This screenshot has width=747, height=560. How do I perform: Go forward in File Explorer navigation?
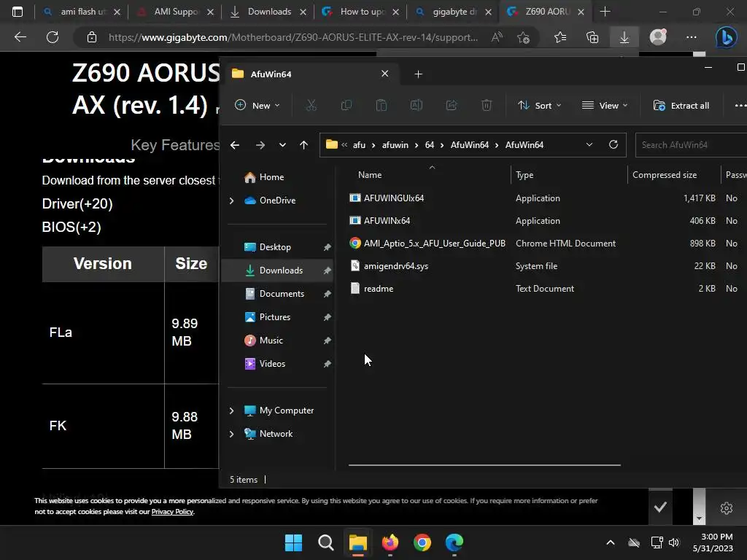click(260, 145)
